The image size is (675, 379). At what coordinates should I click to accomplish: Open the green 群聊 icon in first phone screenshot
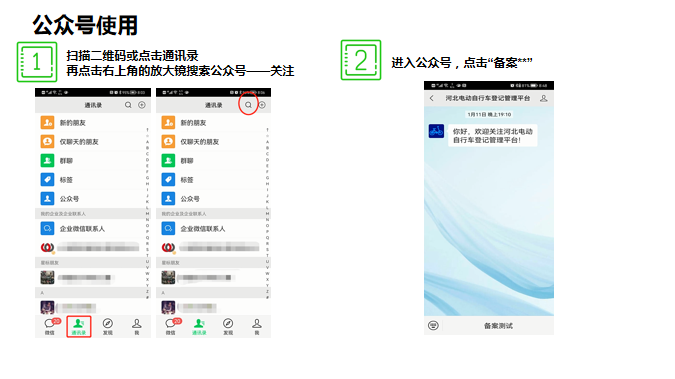click(x=47, y=161)
